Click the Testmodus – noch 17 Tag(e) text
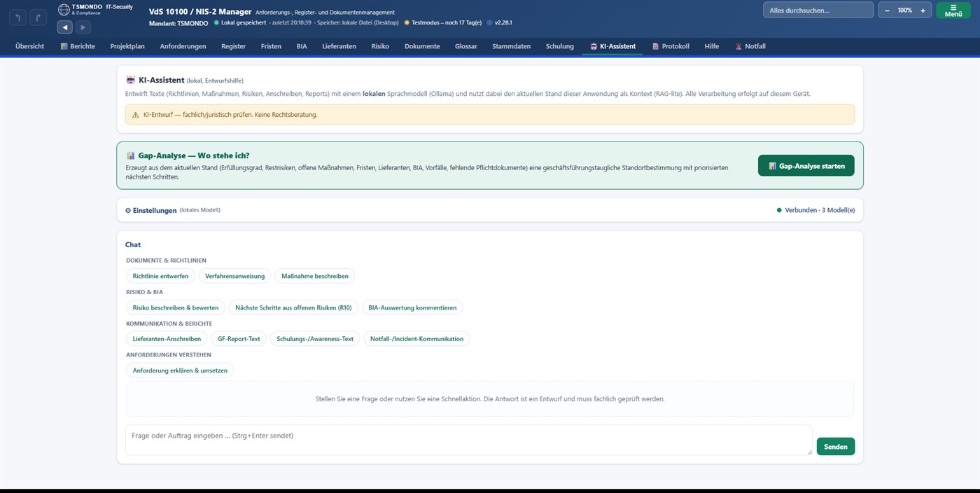This screenshot has width=980, height=493. (447, 23)
